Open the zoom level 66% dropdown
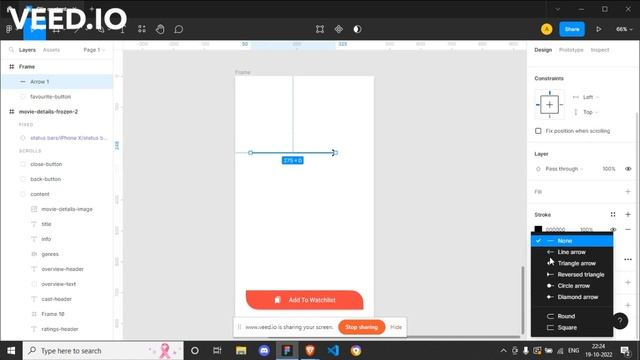640x360 pixels. click(624, 29)
